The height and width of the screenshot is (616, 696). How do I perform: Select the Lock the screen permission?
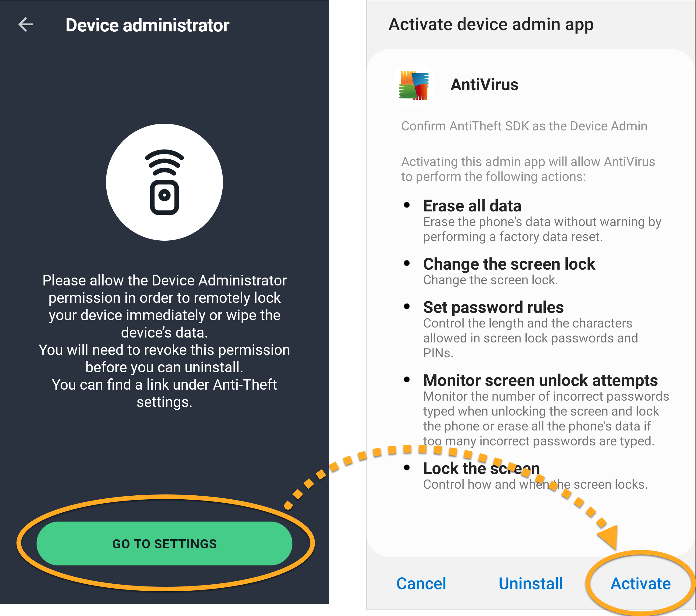(x=535, y=476)
